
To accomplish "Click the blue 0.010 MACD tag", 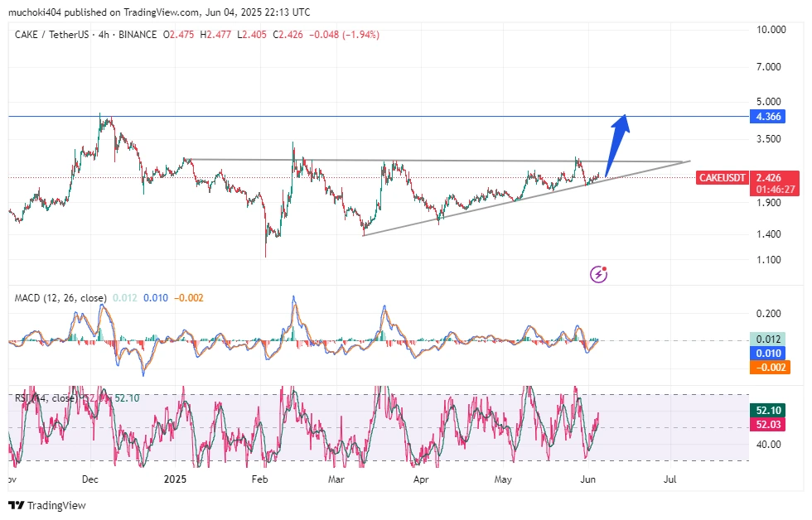I will (x=770, y=354).
